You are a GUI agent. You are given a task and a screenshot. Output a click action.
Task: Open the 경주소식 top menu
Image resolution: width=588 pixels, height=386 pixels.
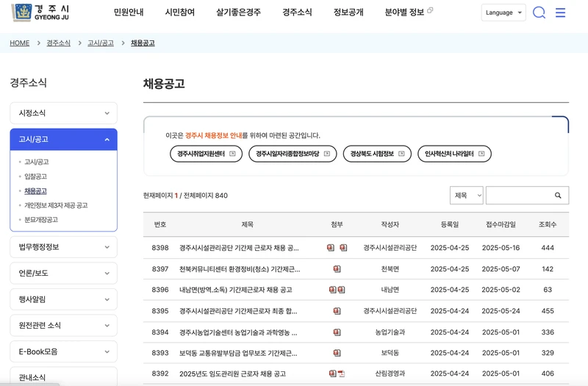[x=297, y=12]
